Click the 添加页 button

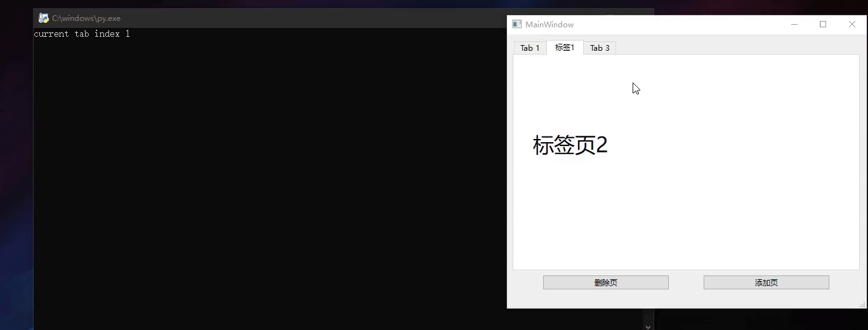[x=766, y=282]
